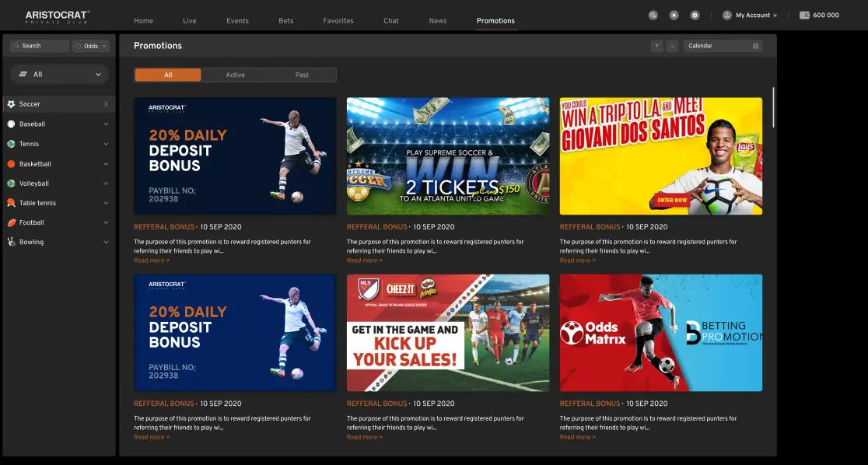
Task: Expand the Basketball category chevron
Action: click(x=106, y=164)
